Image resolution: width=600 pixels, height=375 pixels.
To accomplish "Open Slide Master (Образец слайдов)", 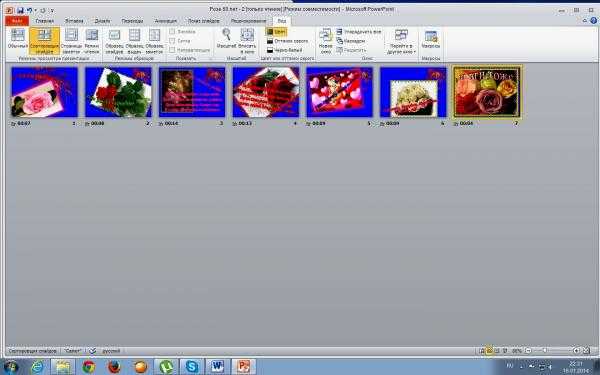I will point(114,39).
